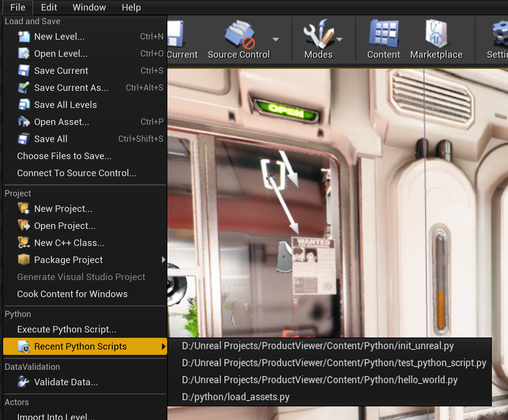
Task: Open the File menu
Action: tap(18, 7)
